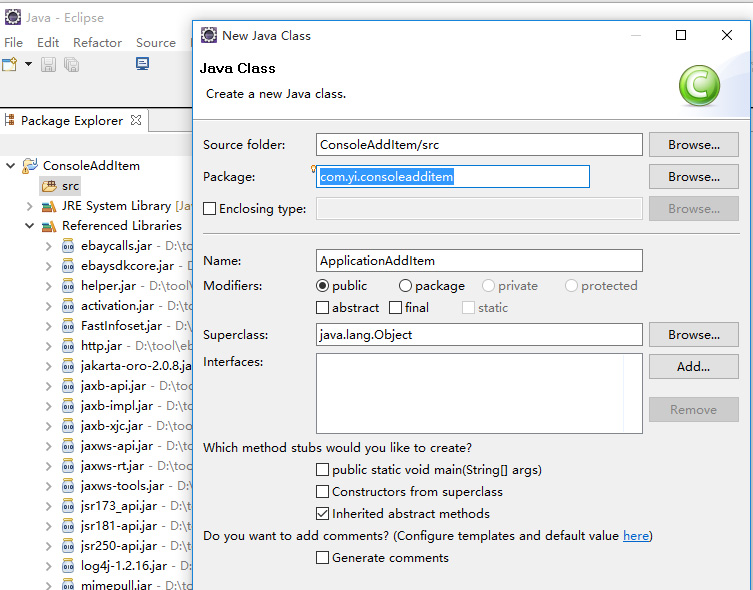Screen dimensions: 753x590
Task: Select the src folder icon
Action: (49, 186)
